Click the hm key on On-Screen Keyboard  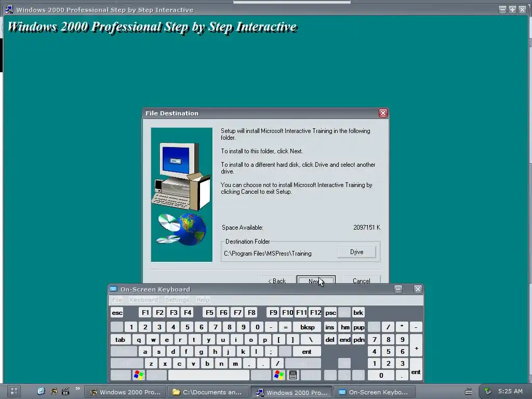[345, 327]
